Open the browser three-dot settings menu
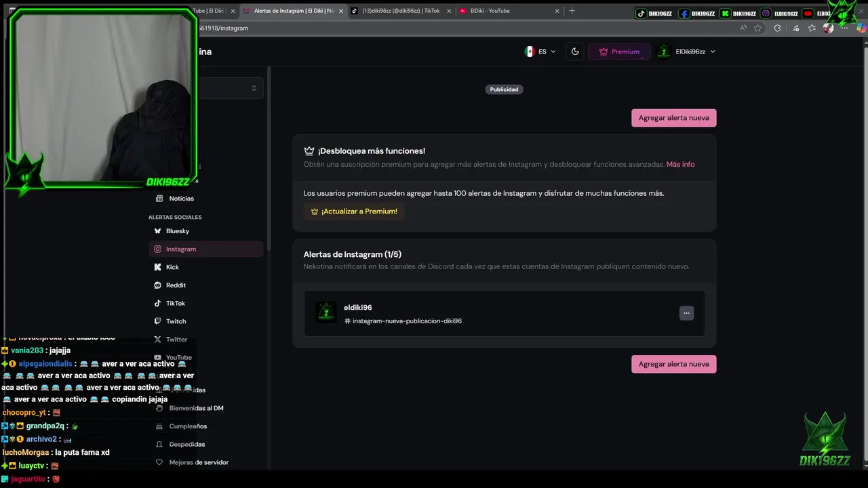 844,28
